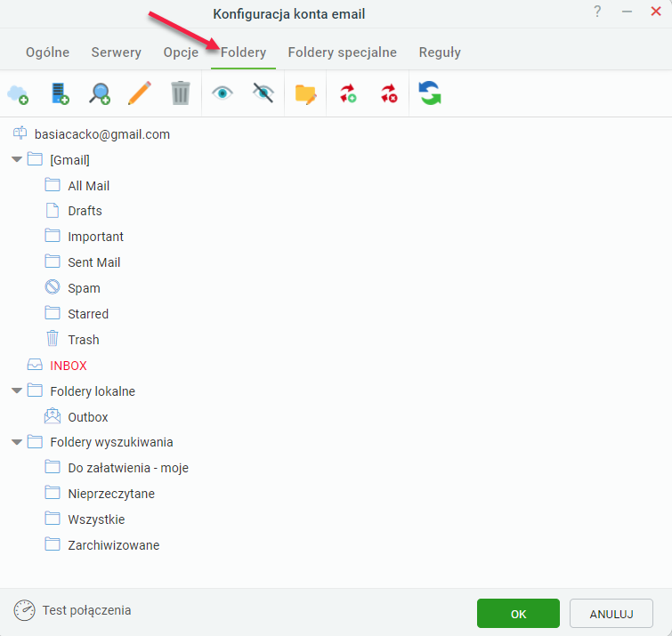Select the Drafts folder
This screenshot has width=672, height=636.
(x=85, y=211)
